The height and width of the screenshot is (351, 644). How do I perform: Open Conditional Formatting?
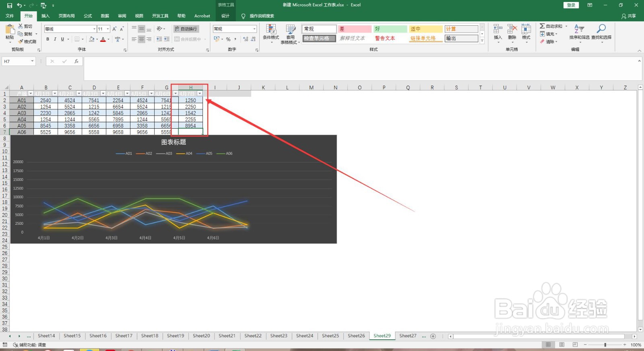click(271, 34)
